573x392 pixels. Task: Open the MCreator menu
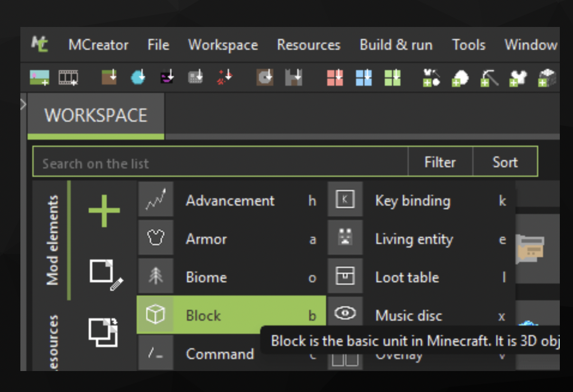click(x=98, y=45)
